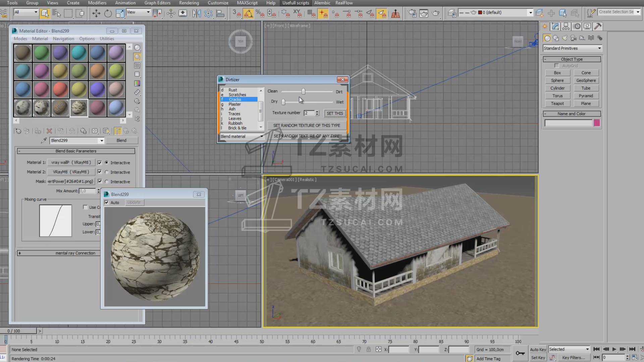
Task: Open Standard Primitives dropdown
Action: click(x=572, y=48)
